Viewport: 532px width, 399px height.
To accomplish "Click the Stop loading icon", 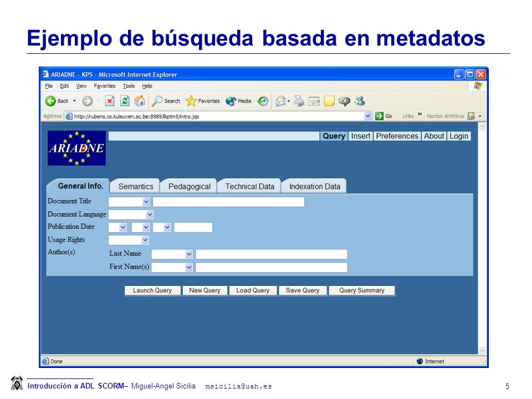I will pyautogui.click(x=110, y=101).
